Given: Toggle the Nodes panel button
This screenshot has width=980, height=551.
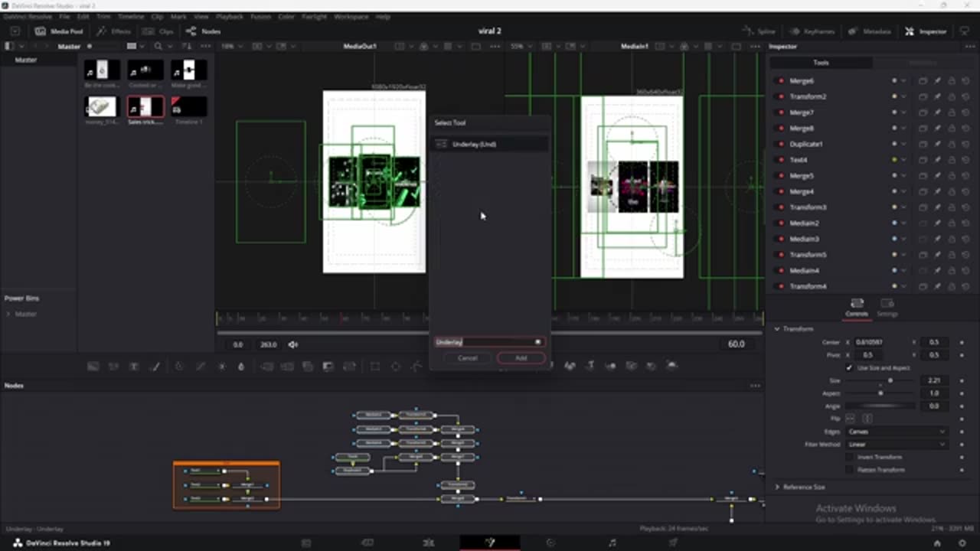Looking at the screenshot, I should [x=203, y=31].
